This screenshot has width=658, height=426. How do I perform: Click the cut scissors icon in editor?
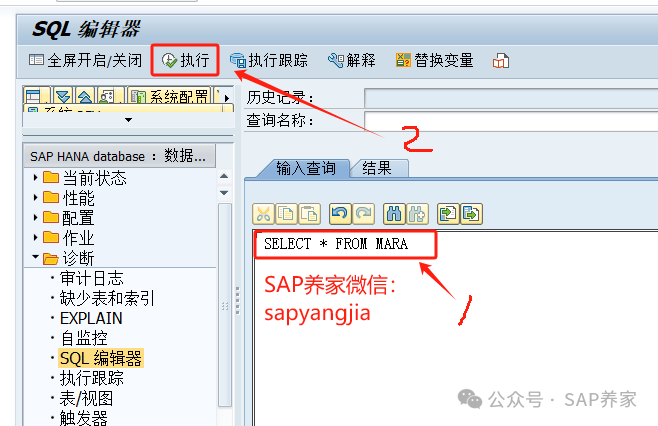pyautogui.click(x=263, y=214)
